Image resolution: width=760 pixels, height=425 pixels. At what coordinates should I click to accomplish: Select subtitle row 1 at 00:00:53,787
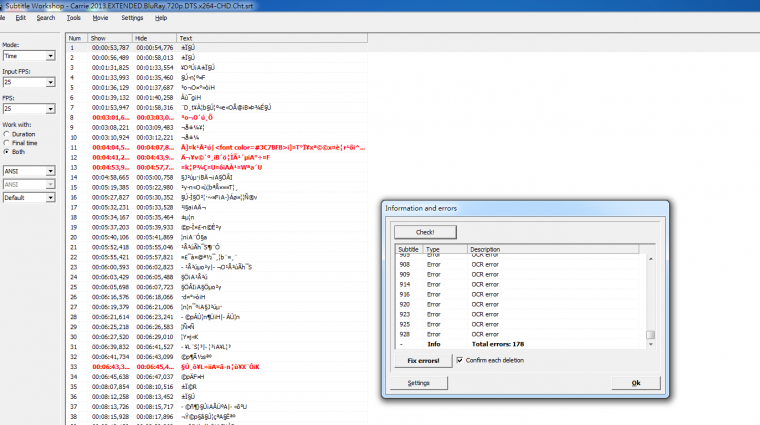click(x=217, y=47)
